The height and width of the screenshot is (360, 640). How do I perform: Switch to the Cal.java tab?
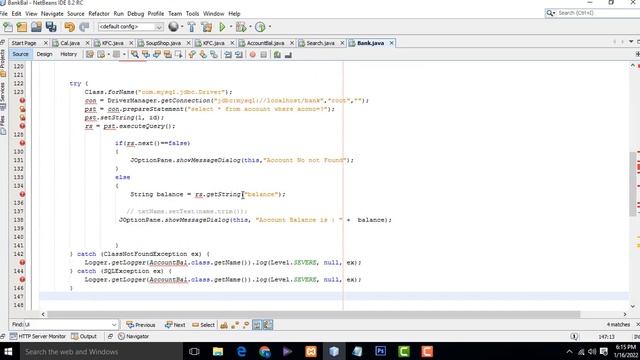[x=70, y=43]
